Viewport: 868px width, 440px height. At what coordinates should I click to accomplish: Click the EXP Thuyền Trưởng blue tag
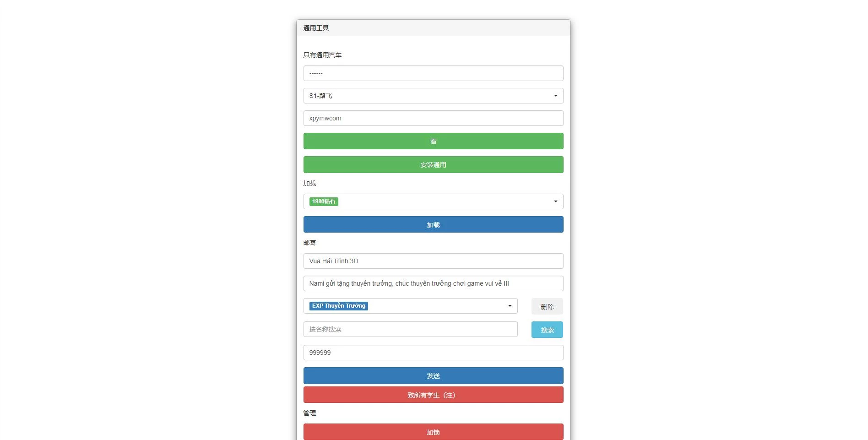338,306
